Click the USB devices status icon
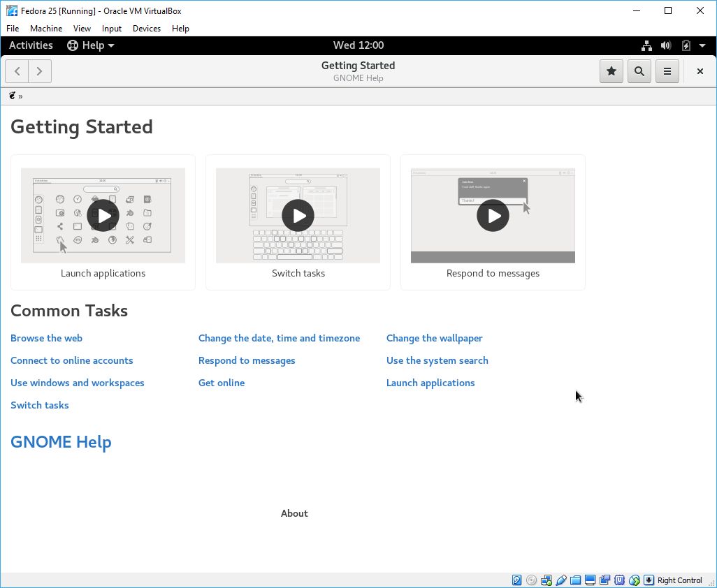Screen dimensions: 717x588 [x=561, y=580]
